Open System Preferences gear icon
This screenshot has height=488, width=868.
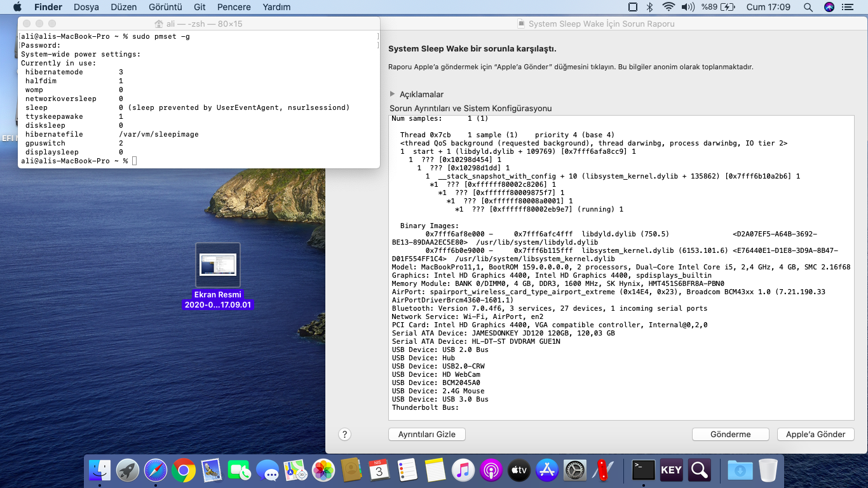click(x=575, y=470)
